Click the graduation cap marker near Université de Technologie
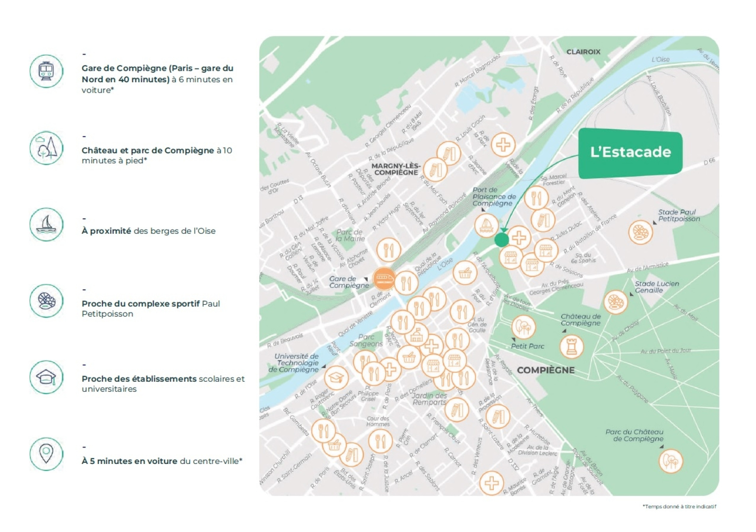 click(x=336, y=378)
